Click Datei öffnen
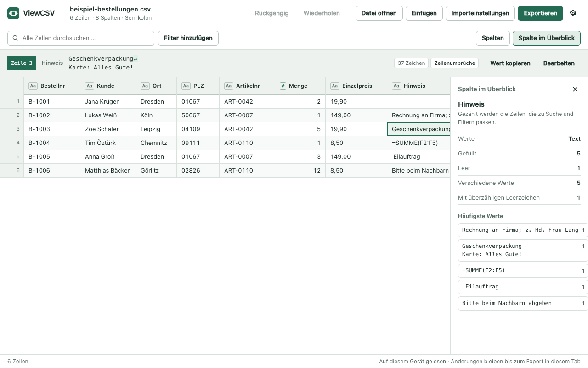The height and width of the screenshot is (368, 588). [379, 13]
